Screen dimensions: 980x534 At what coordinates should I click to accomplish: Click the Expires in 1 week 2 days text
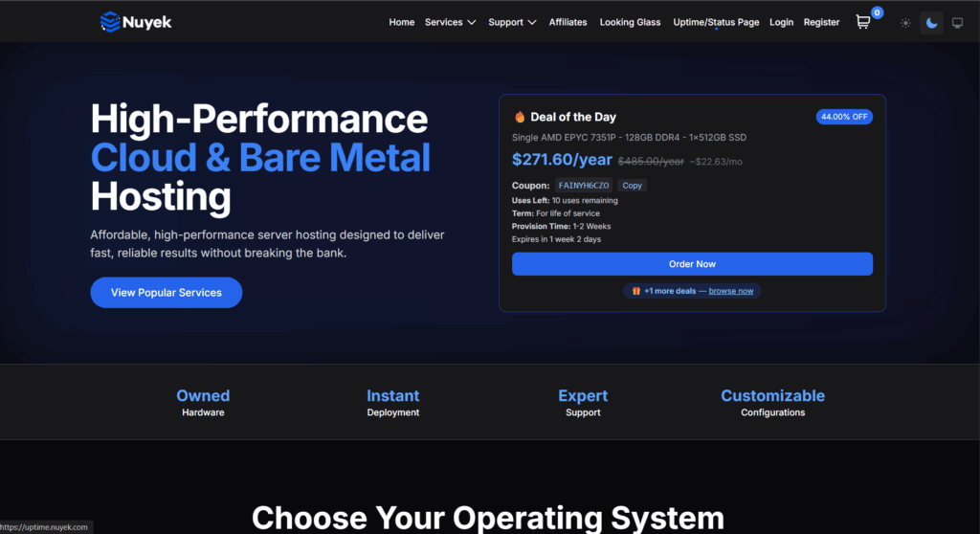556,239
